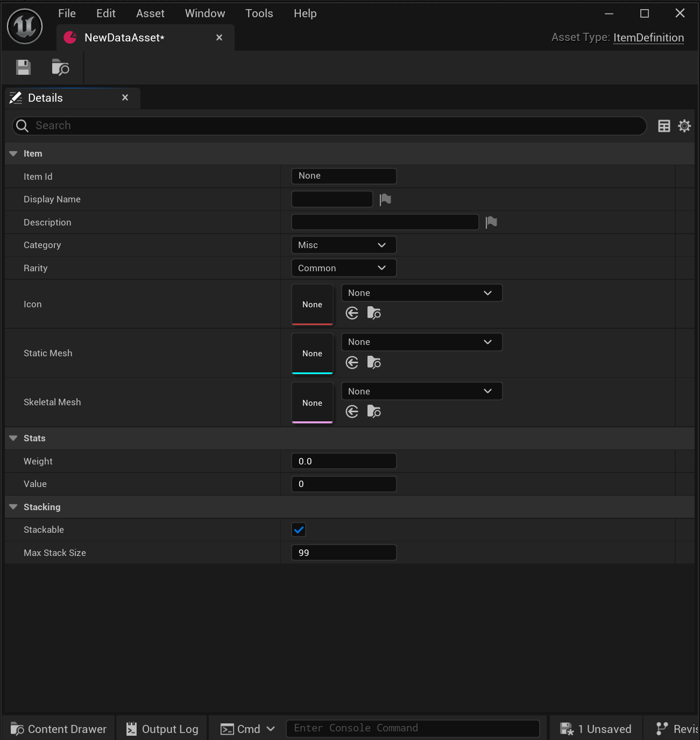The image size is (700, 740).
Task: Open Details settings gear icon
Action: click(x=684, y=126)
